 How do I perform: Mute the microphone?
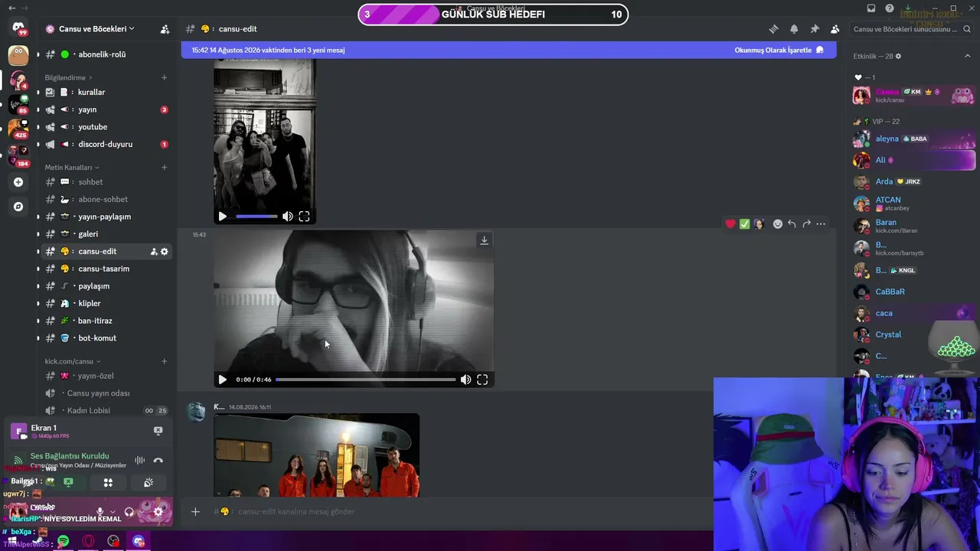click(x=100, y=512)
